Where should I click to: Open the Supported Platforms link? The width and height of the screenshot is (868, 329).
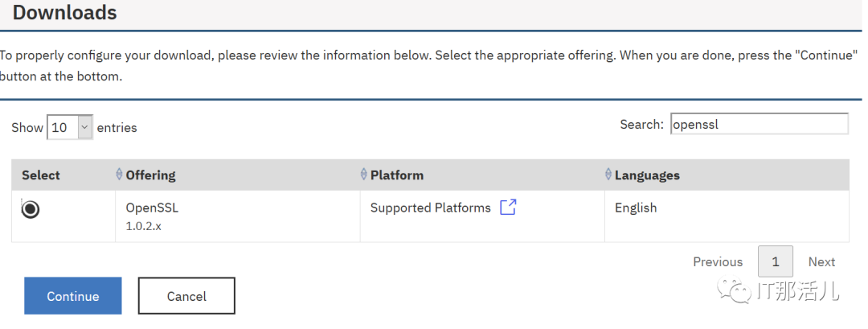point(430,208)
